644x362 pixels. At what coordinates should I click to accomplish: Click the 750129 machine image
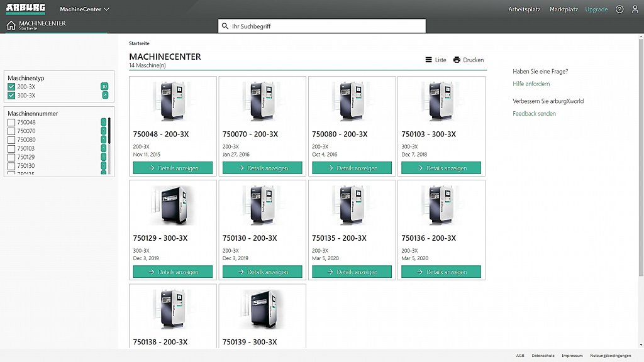pyautogui.click(x=172, y=206)
